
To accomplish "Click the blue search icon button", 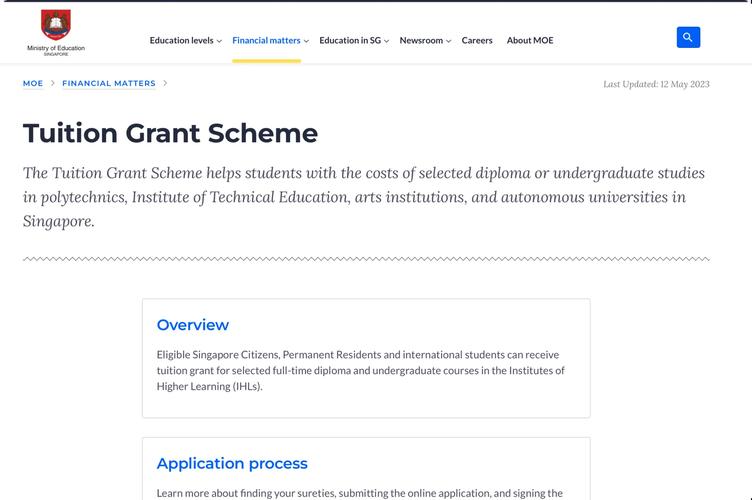I will click(688, 37).
